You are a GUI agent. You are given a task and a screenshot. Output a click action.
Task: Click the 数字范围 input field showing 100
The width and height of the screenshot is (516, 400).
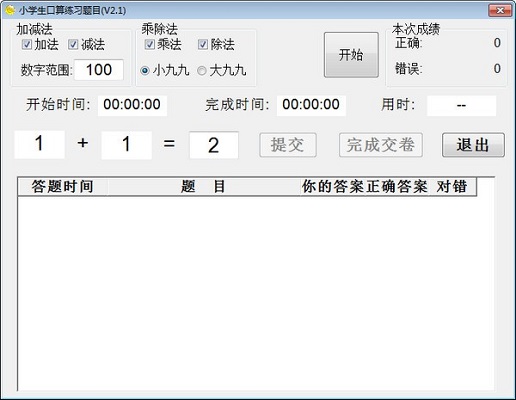(99, 70)
